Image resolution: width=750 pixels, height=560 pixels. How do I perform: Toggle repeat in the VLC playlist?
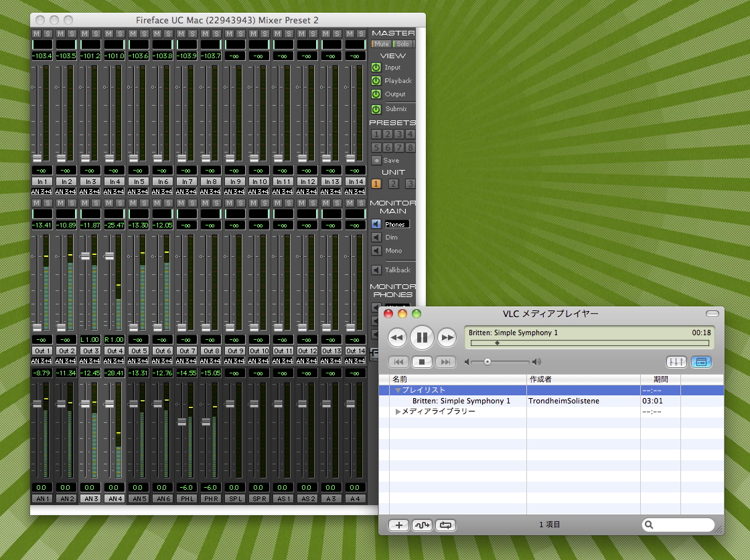[x=446, y=525]
